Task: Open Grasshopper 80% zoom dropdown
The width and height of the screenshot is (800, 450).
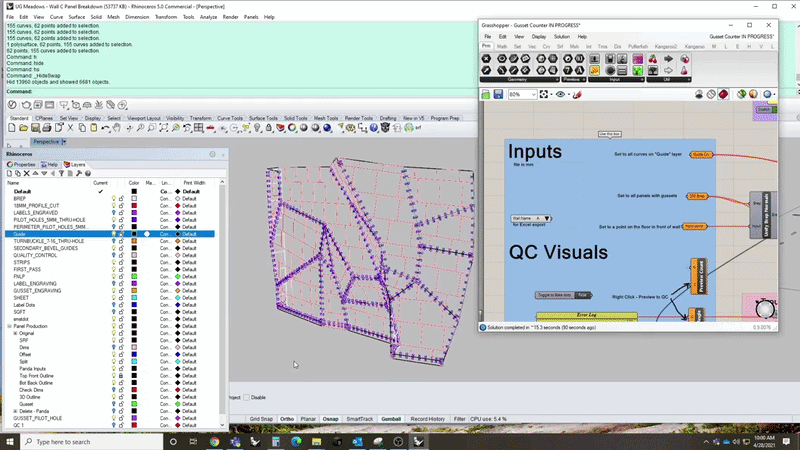Action: 534,94
